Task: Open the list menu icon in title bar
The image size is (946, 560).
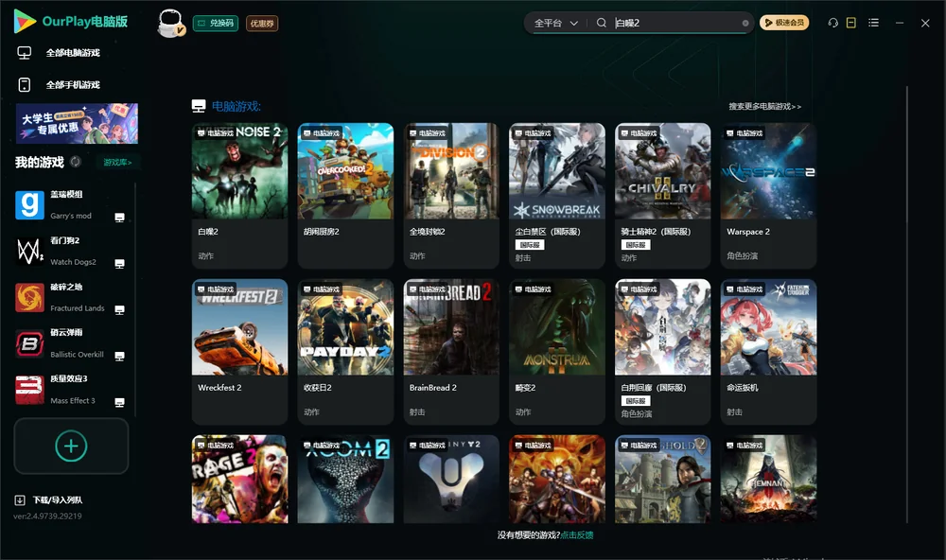Action: point(873,23)
